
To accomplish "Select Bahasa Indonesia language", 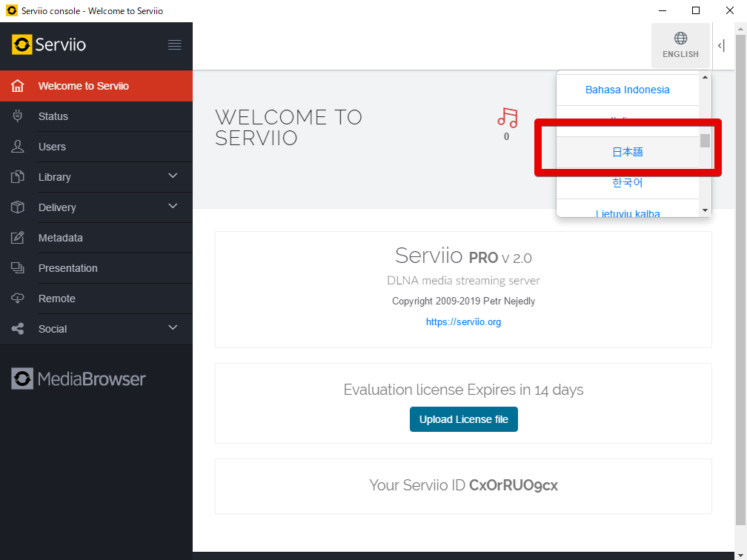I will [628, 90].
